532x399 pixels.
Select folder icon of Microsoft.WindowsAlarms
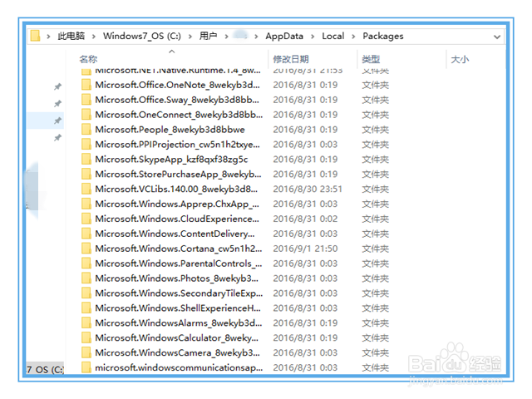coord(86,323)
